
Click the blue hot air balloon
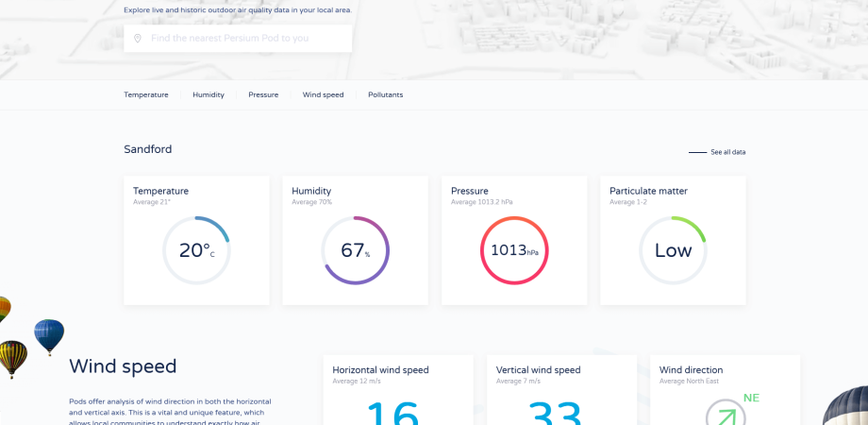pyautogui.click(x=49, y=335)
